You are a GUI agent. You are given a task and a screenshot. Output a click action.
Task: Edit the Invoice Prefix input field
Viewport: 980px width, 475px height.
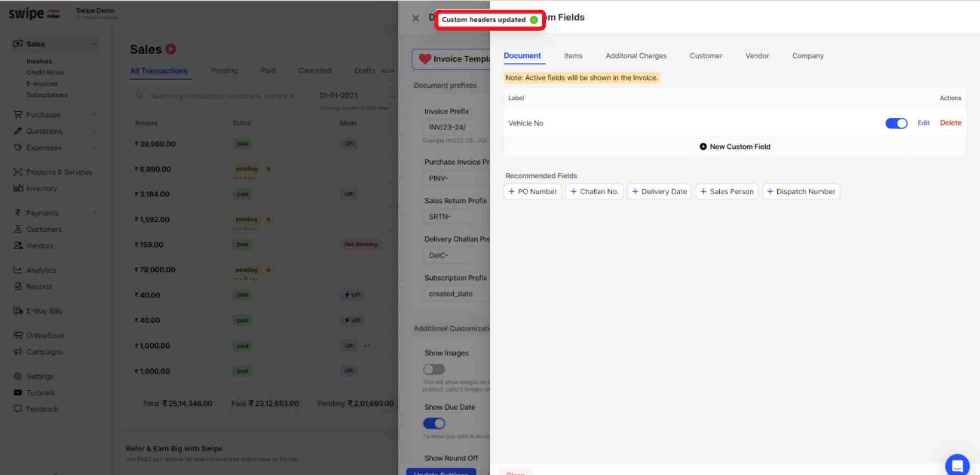point(456,127)
